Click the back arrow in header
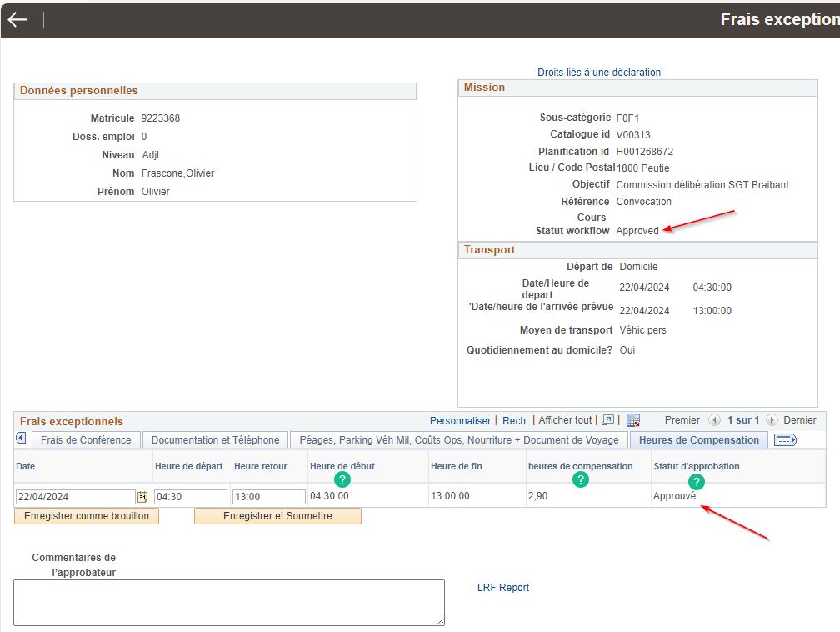 (17, 20)
